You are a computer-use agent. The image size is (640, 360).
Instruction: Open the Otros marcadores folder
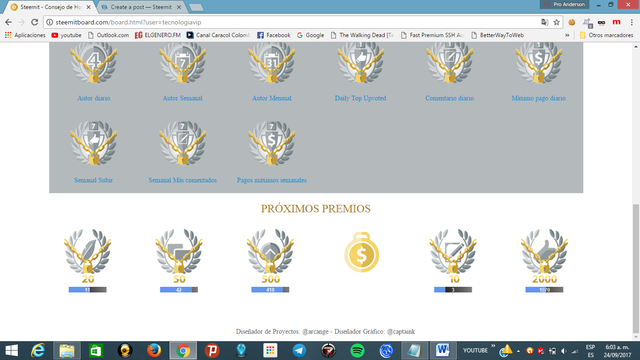pos(606,35)
